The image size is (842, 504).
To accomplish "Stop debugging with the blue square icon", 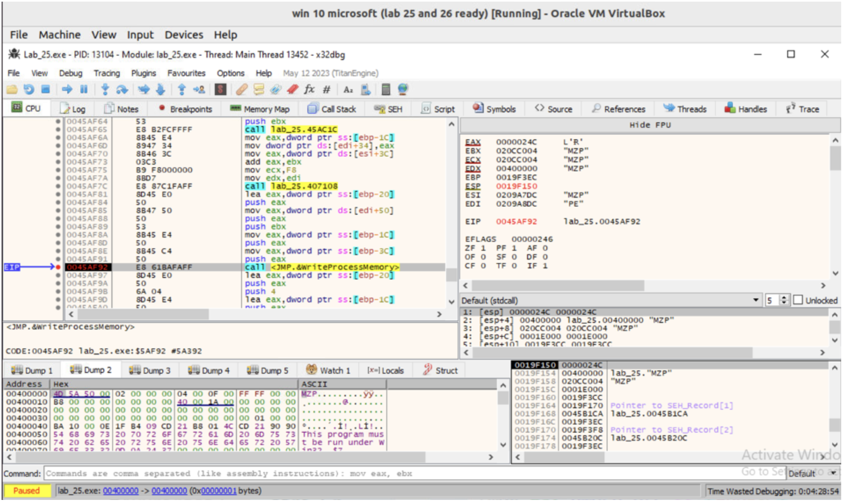I will pos(46,89).
